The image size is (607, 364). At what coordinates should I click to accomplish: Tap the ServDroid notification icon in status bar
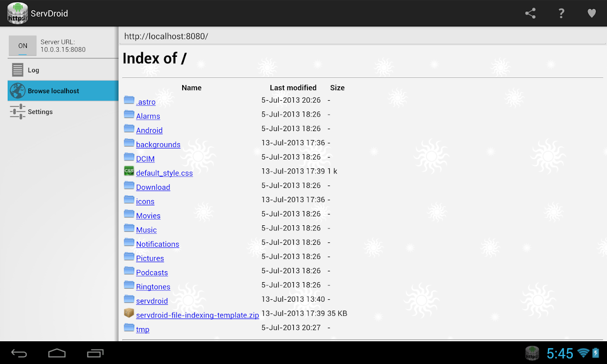click(x=532, y=354)
